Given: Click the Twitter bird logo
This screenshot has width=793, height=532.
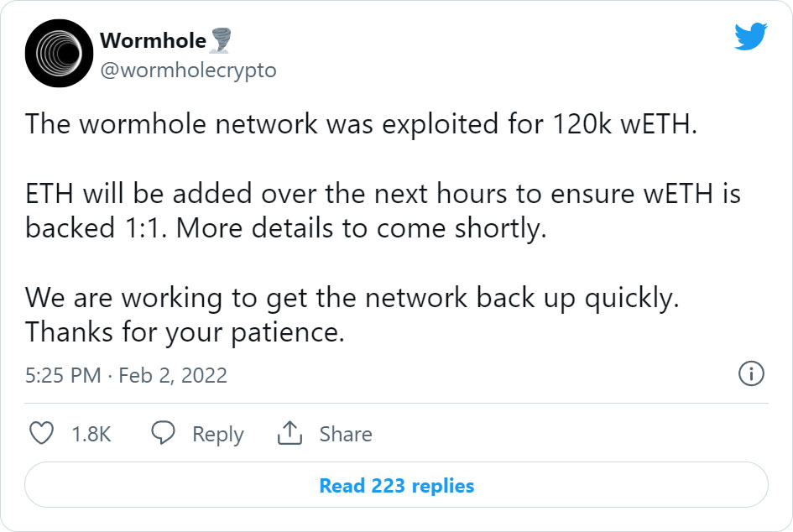Looking at the screenshot, I should point(750,36).
